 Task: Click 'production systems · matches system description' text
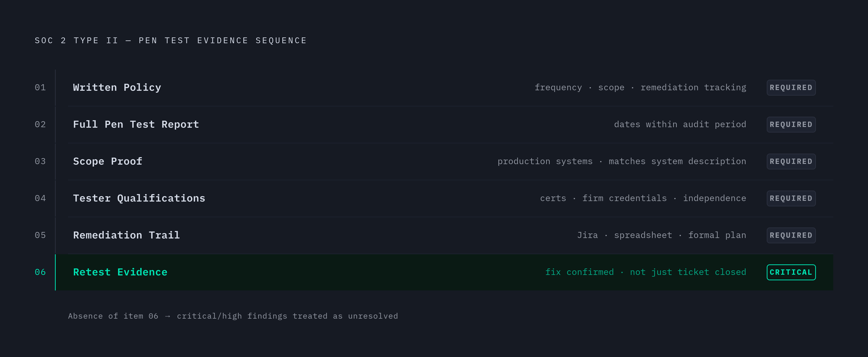622,161
